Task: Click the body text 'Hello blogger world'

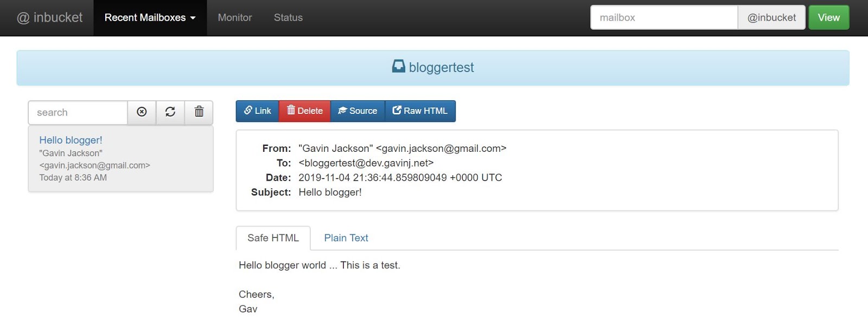Action: (x=282, y=265)
